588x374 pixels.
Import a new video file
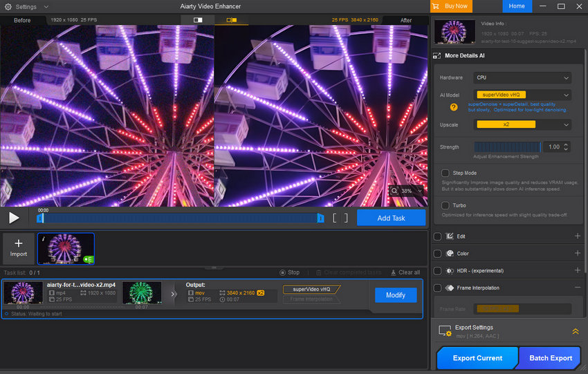(19, 248)
